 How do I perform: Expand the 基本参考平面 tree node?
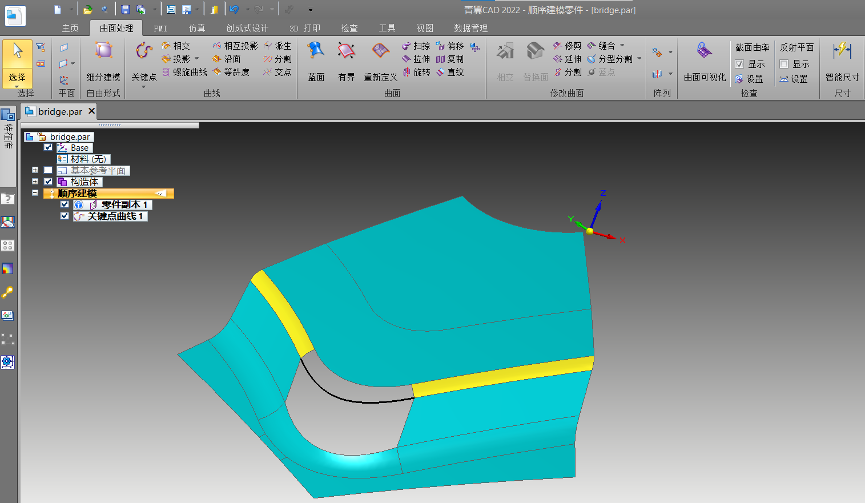pos(35,170)
